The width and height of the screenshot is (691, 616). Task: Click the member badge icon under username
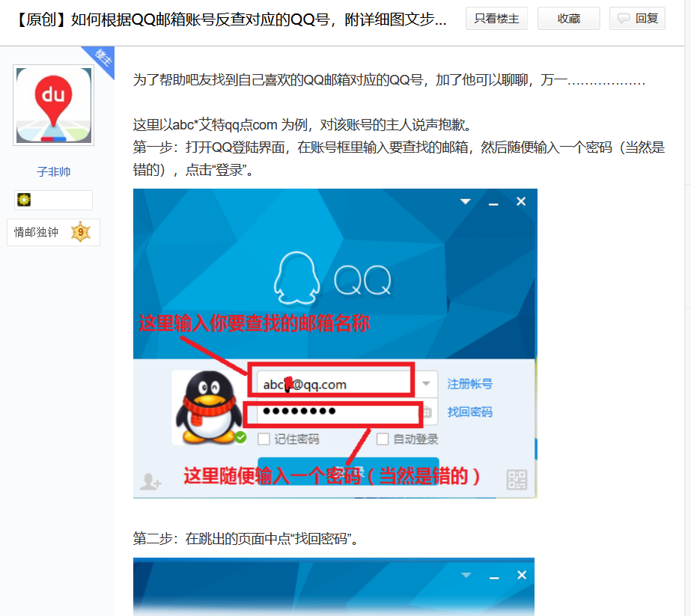coord(24,200)
